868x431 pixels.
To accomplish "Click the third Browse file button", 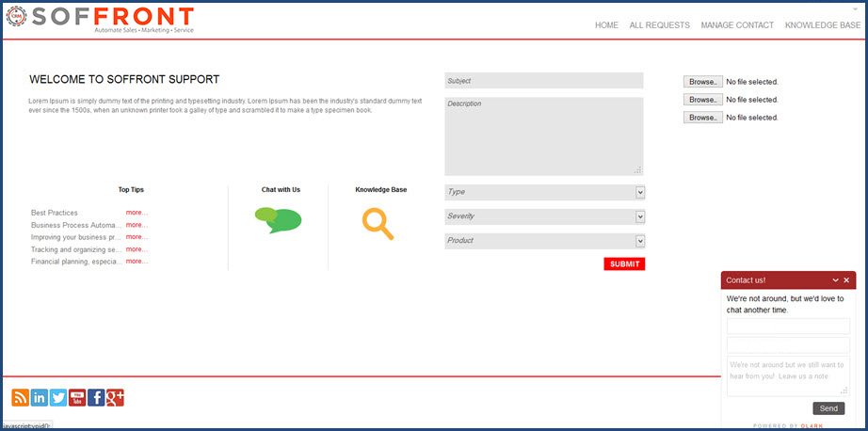I will pyautogui.click(x=703, y=118).
